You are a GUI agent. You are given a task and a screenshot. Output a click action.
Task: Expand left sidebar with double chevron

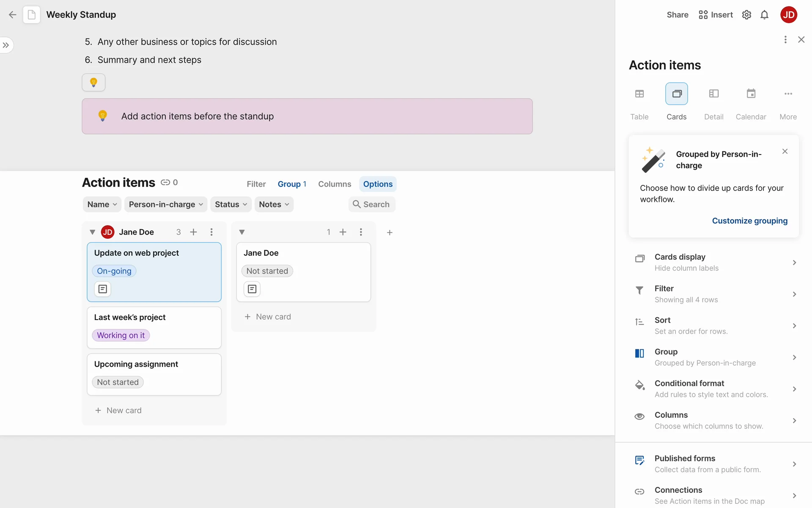[6, 45]
